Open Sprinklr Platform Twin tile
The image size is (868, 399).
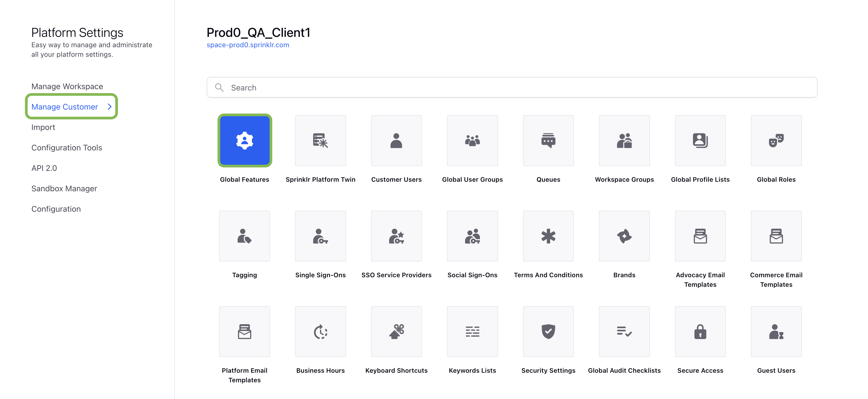coord(320,140)
